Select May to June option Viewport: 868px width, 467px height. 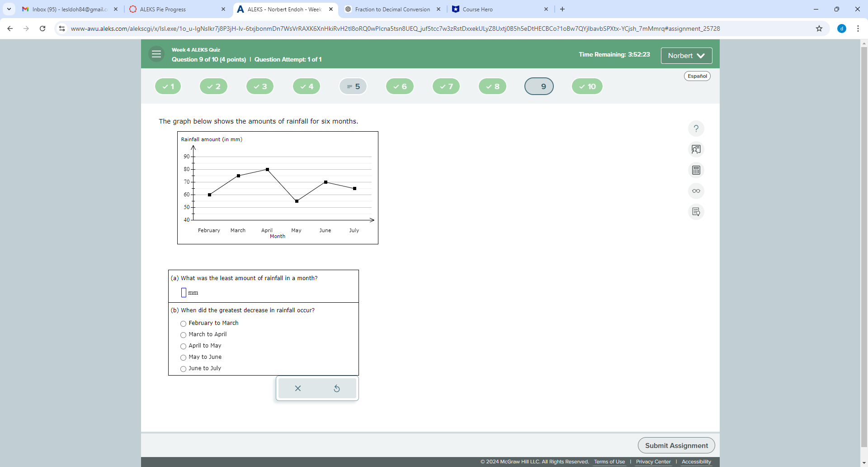coord(183,357)
